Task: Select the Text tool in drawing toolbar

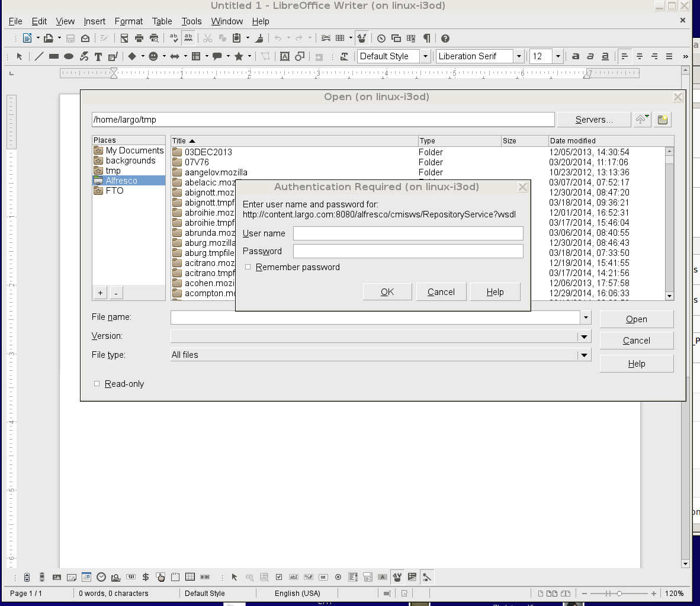Action: tap(98, 56)
